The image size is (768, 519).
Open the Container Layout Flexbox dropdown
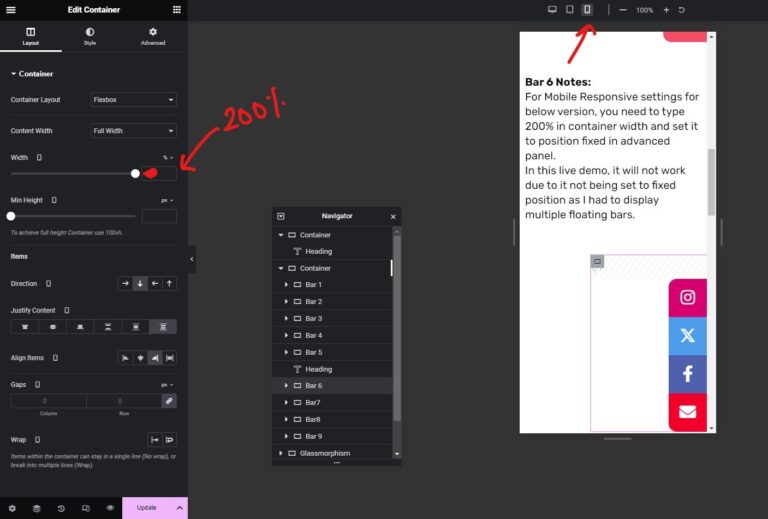133,100
